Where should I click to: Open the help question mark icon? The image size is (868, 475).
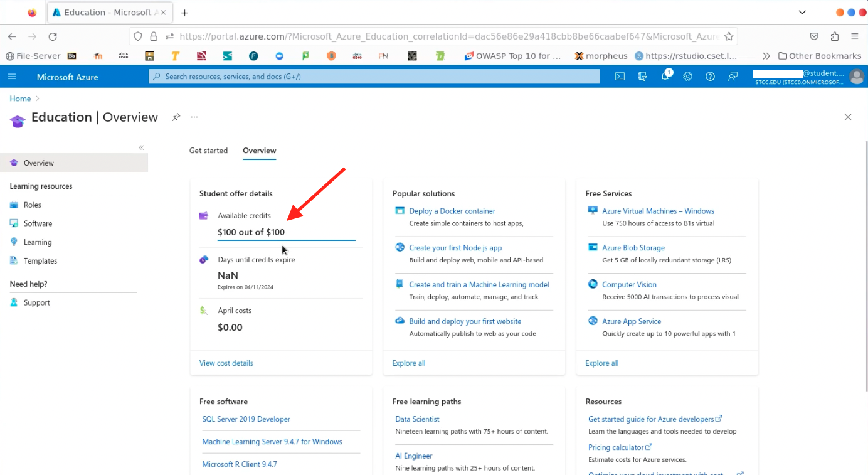tap(710, 77)
